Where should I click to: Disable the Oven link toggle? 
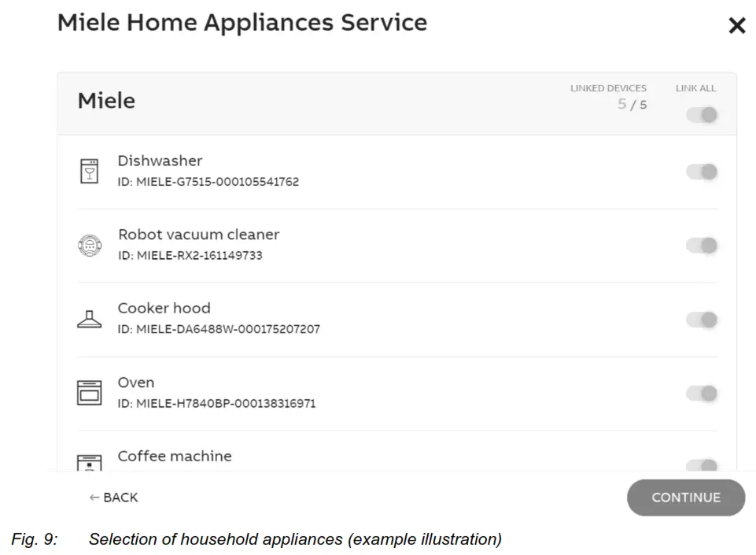(x=700, y=393)
